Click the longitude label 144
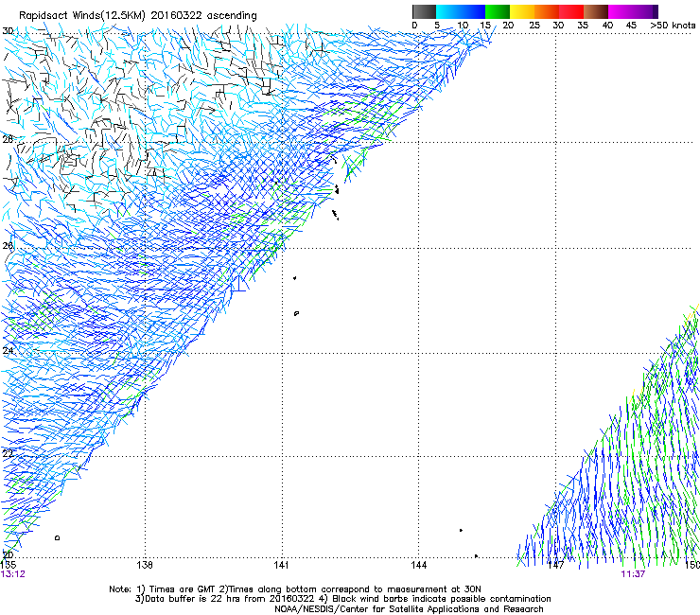Screen dimensions: 700x615 point(419,565)
